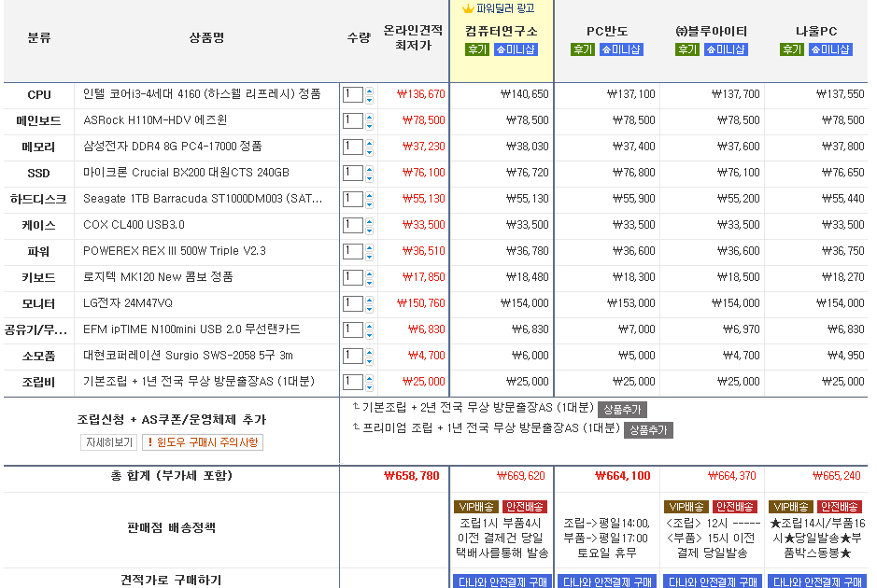Increase quantity stepper for the CPU row
This screenshot has width=877, height=588.
click(369, 91)
